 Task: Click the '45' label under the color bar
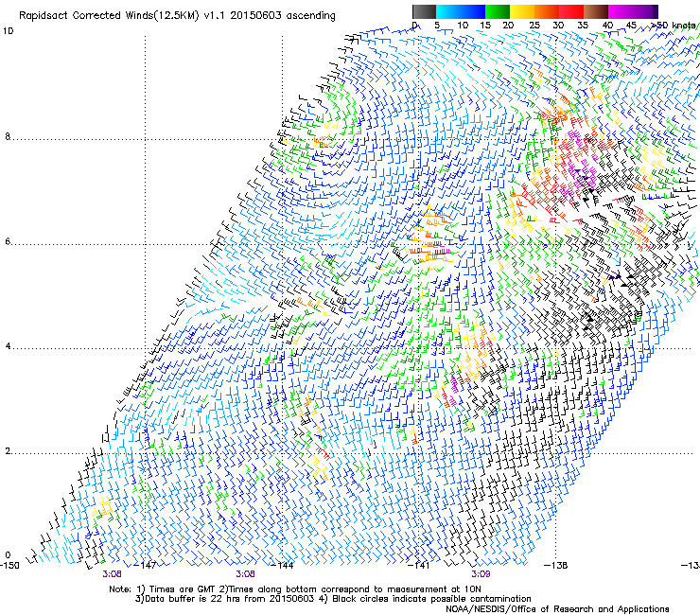631,26
